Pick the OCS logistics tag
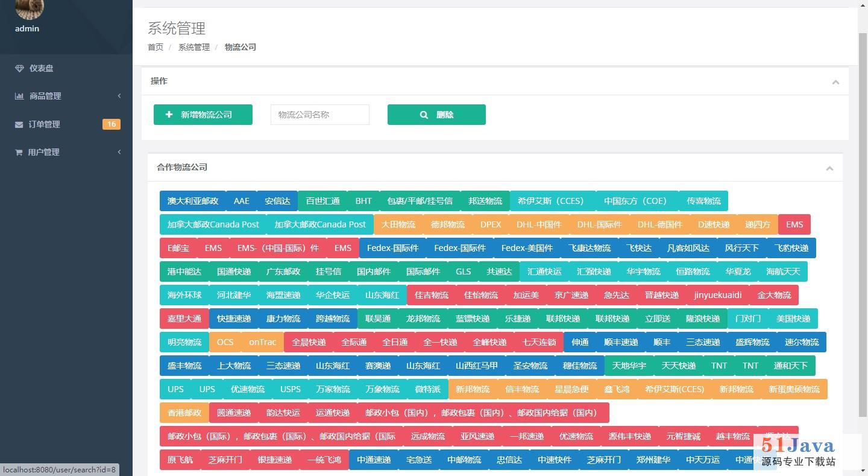This screenshot has height=476, width=868. pos(225,342)
